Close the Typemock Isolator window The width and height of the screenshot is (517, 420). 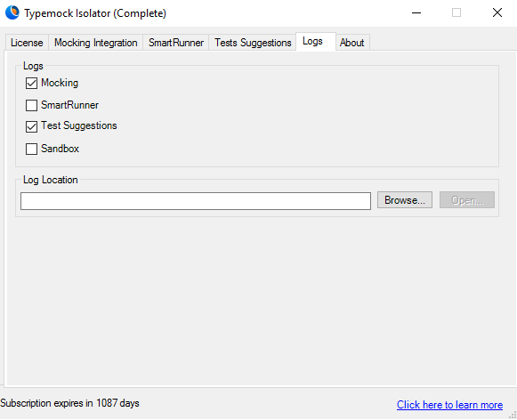tap(497, 12)
